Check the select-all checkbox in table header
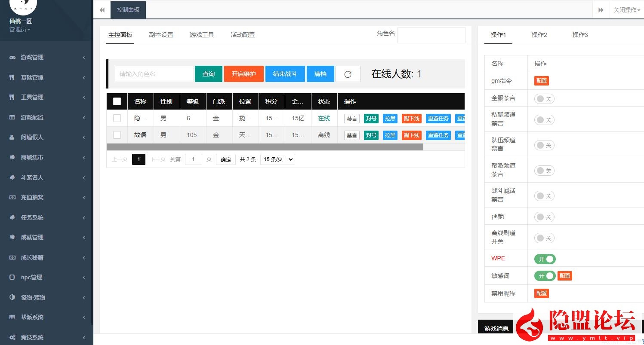The image size is (644, 345). click(117, 101)
